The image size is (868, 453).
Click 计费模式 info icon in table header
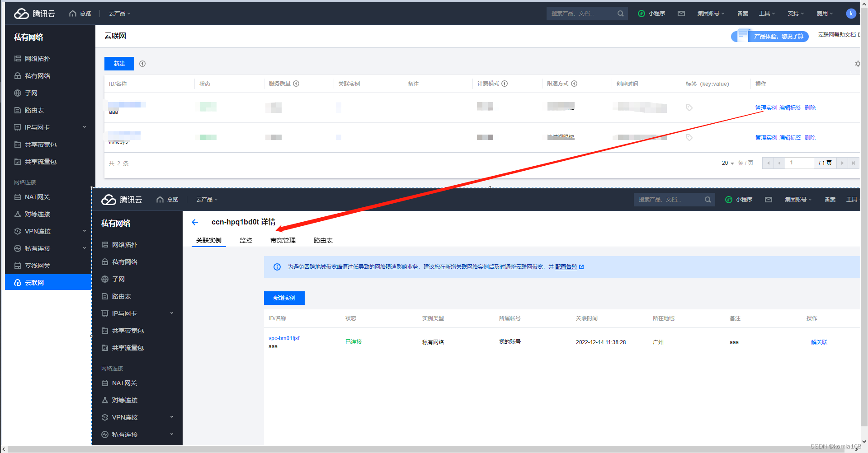[505, 84]
